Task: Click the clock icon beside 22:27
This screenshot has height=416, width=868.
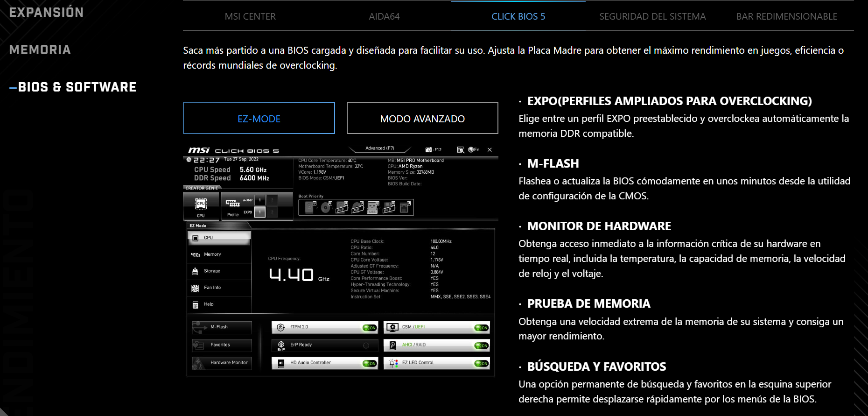Action: pos(189,160)
